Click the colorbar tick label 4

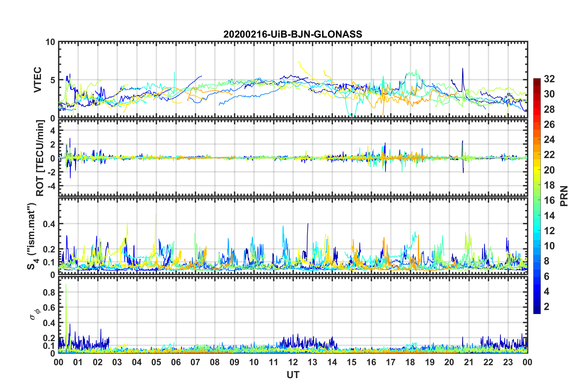pyautogui.click(x=547, y=292)
